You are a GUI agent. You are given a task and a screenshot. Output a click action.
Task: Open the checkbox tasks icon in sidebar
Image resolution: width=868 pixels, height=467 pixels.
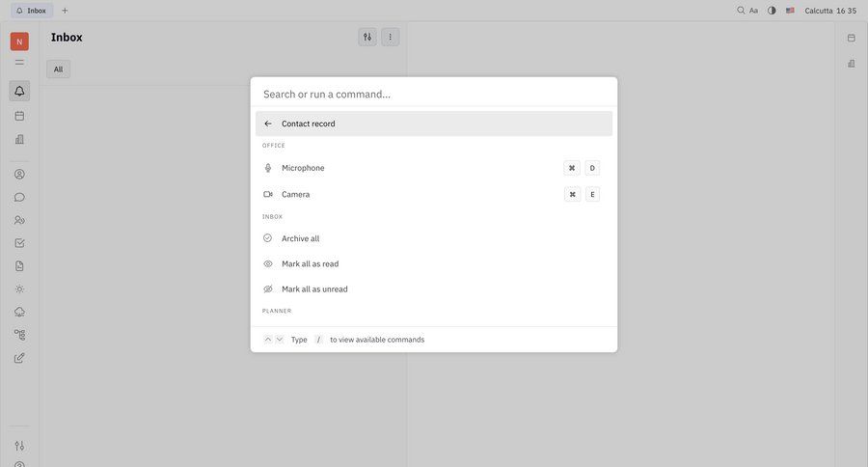tap(19, 243)
